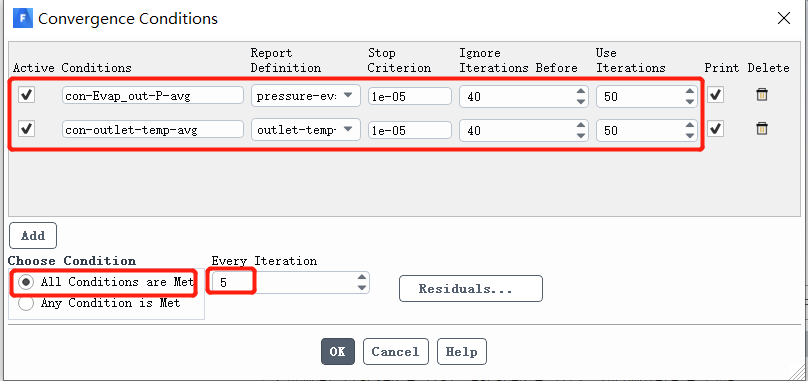Open outlet-temp report definition dropdown
Viewport: 808px width, 381px height.
coord(306,130)
